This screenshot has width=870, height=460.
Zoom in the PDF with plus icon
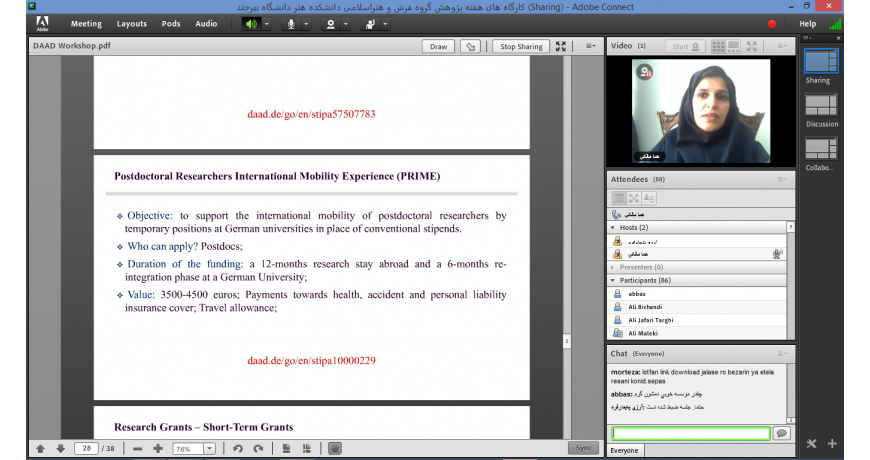click(158, 449)
